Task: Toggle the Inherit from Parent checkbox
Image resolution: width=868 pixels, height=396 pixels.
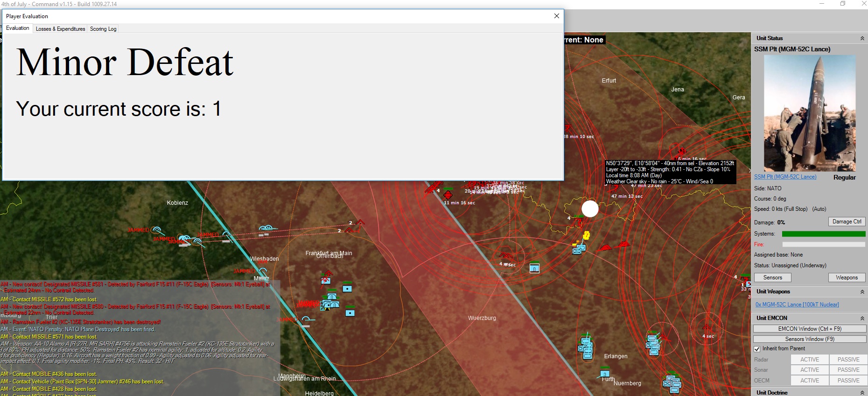Action: click(757, 349)
